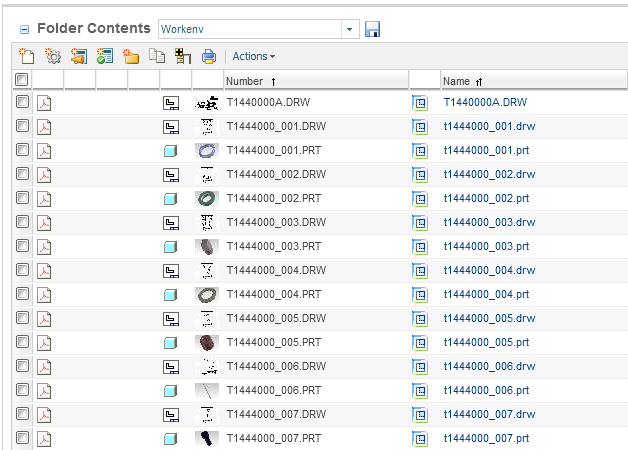Select number text T1444000_002.DRW

(x=276, y=174)
